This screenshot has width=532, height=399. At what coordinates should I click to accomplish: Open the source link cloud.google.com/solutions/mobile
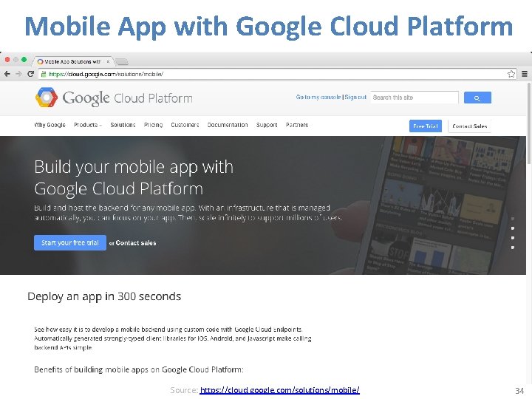(x=279, y=390)
